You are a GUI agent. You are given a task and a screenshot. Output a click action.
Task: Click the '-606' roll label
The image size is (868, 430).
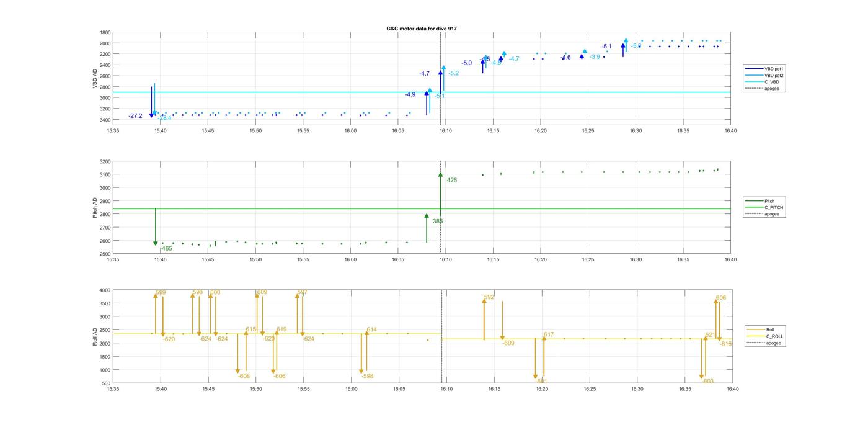(x=280, y=377)
